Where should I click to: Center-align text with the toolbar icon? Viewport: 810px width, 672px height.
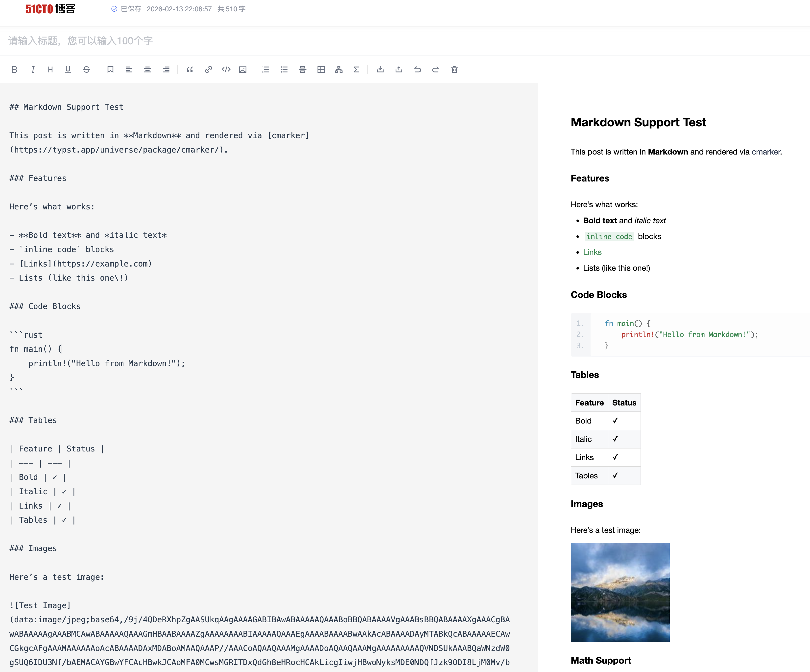(x=147, y=69)
